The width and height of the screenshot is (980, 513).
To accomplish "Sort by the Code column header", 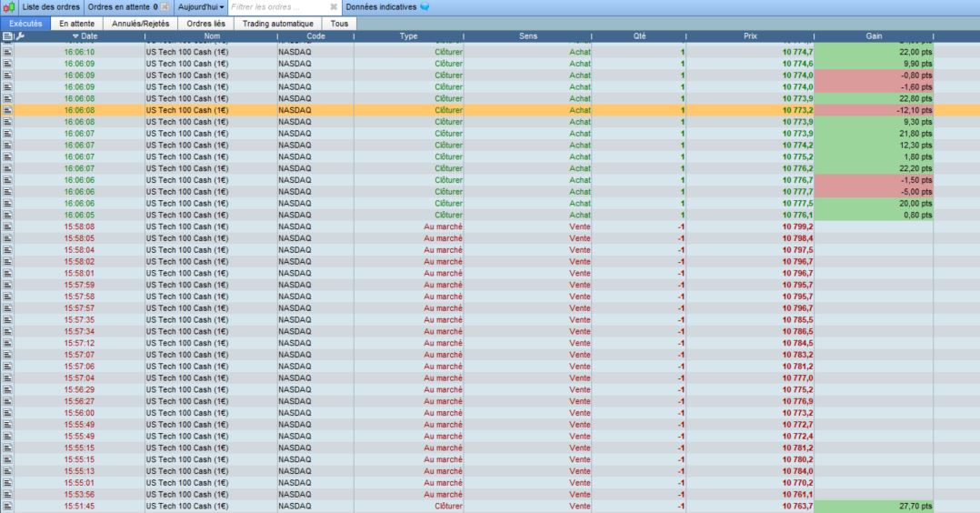I will pyautogui.click(x=315, y=36).
